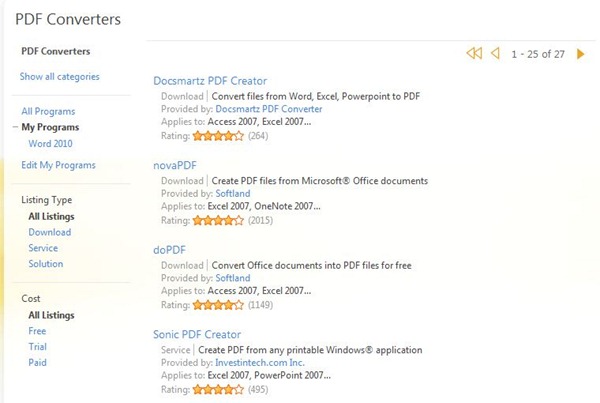Visit provider Investintech.com Inc. link
The image size is (600, 403).
coord(266,363)
